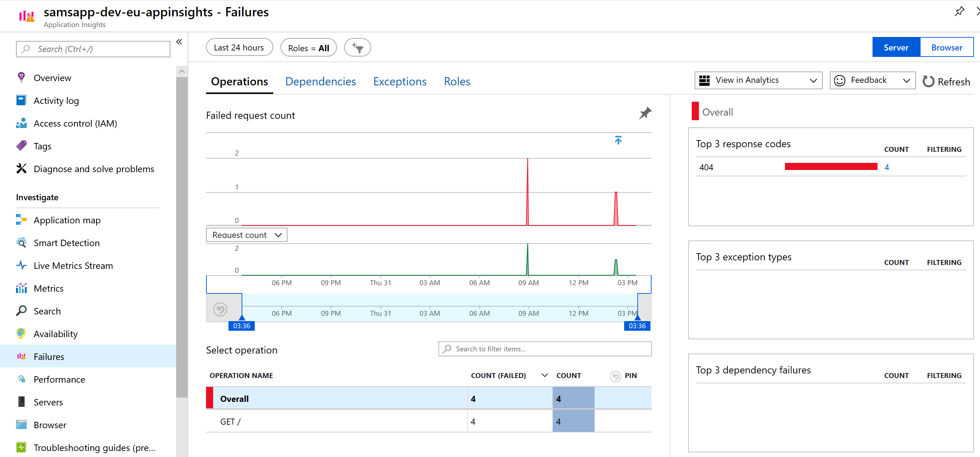Click the 404 response code count link
The height and width of the screenshot is (457, 980).
pyautogui.click(x=886, y=167)
